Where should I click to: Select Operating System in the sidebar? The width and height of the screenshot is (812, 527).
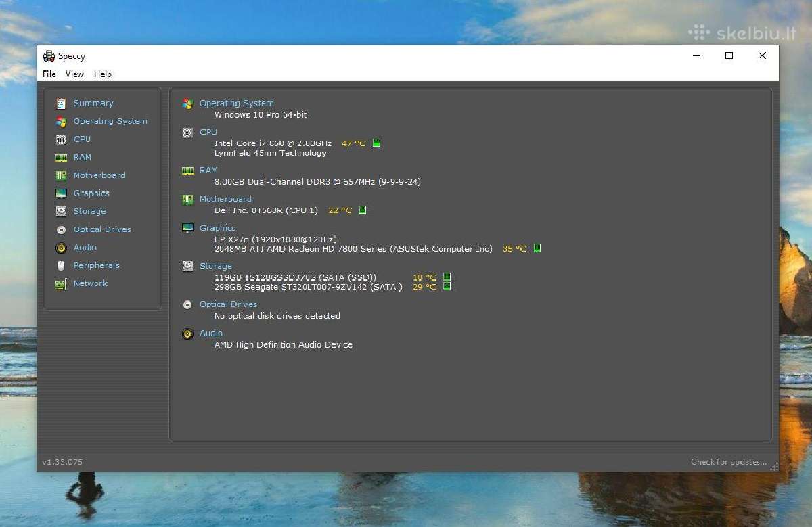[110, 121]
